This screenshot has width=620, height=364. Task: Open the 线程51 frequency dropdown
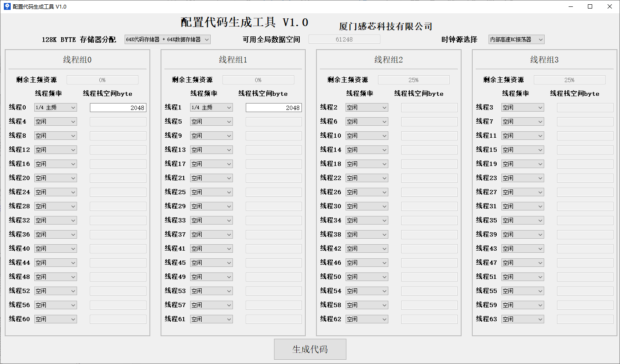click(x=523, y=277)
